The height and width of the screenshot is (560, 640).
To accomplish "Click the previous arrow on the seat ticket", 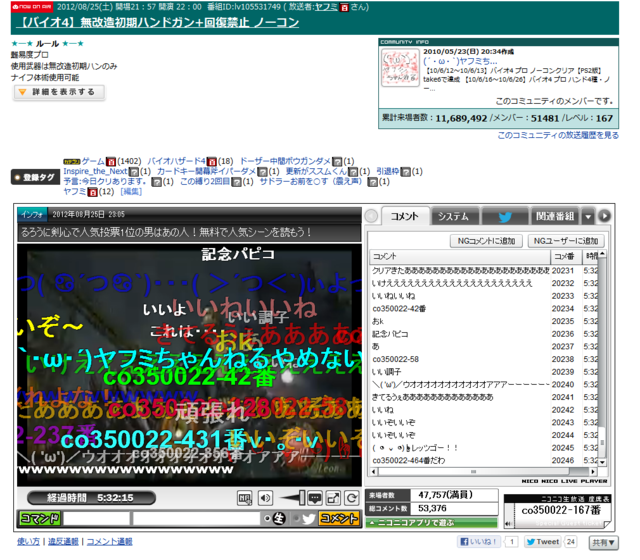I will click(509, 523).
